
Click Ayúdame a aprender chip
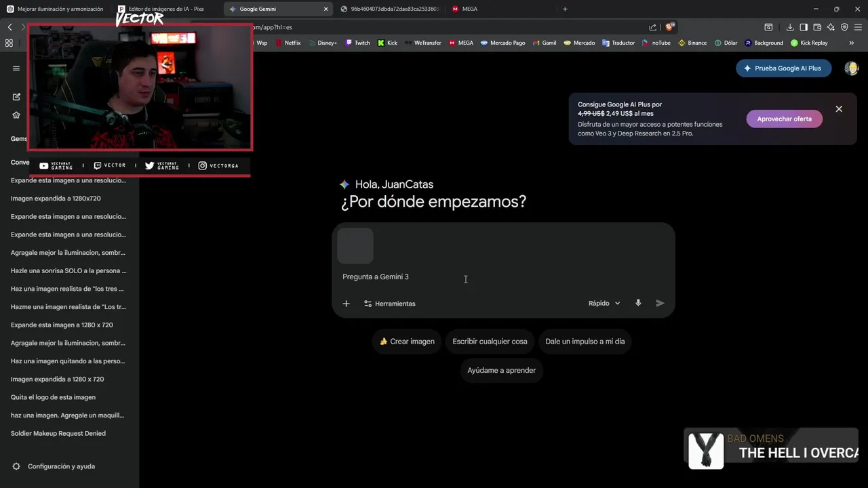click(x=502, y=370)
